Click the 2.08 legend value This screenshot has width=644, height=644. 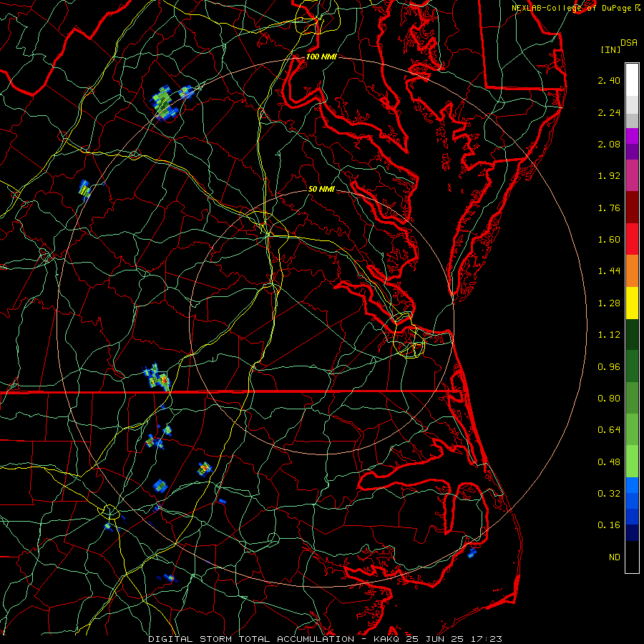[x=609, y=144]
